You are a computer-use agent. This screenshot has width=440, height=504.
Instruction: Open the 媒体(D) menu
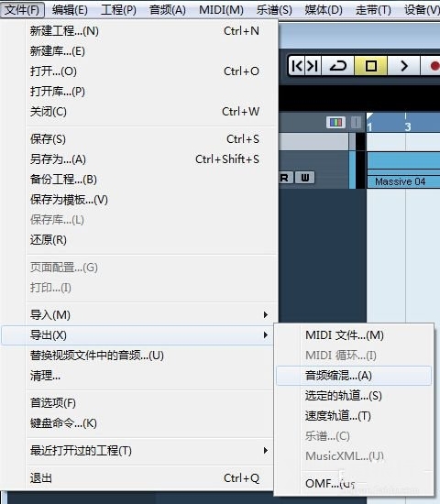pyautogui.click(x=324, y=10)
